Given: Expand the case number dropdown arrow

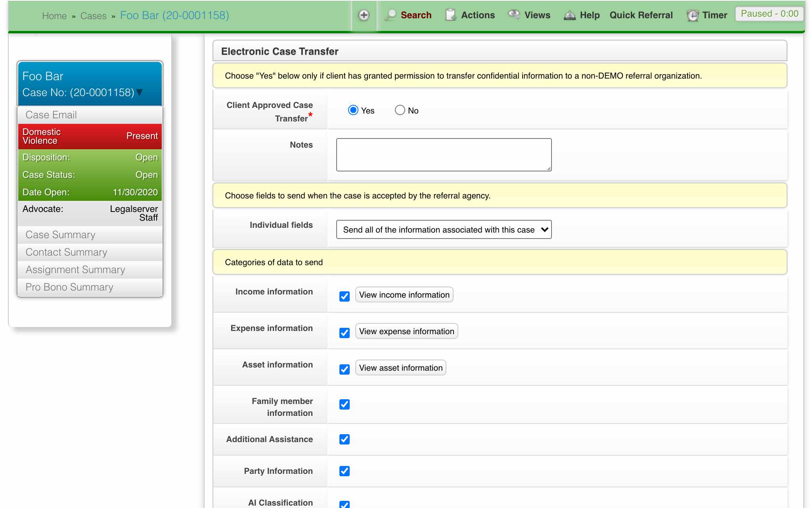Looking at the screenshot, I should (140, 92).
